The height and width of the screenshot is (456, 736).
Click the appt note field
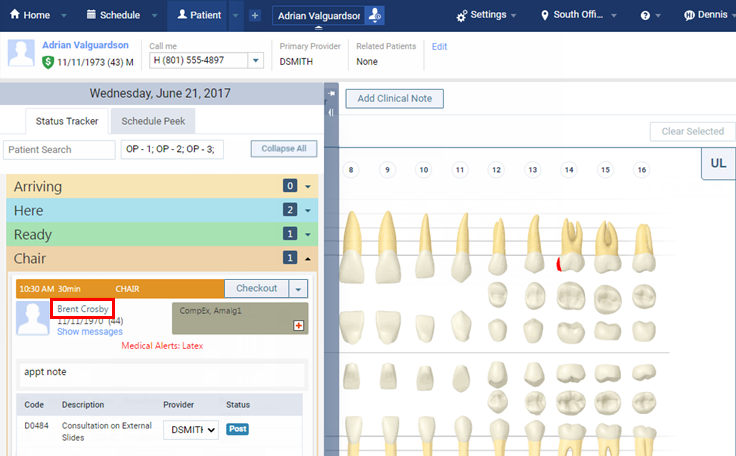[162, 375]
